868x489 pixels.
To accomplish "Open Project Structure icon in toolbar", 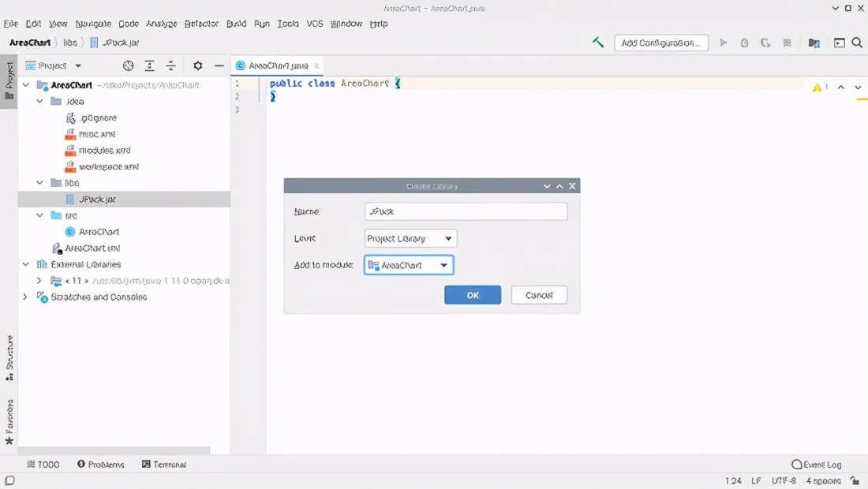I will [x=814, y=43].
